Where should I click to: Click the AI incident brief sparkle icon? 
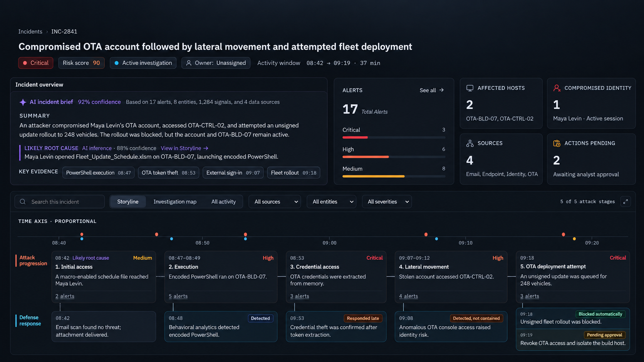point(23,102)
